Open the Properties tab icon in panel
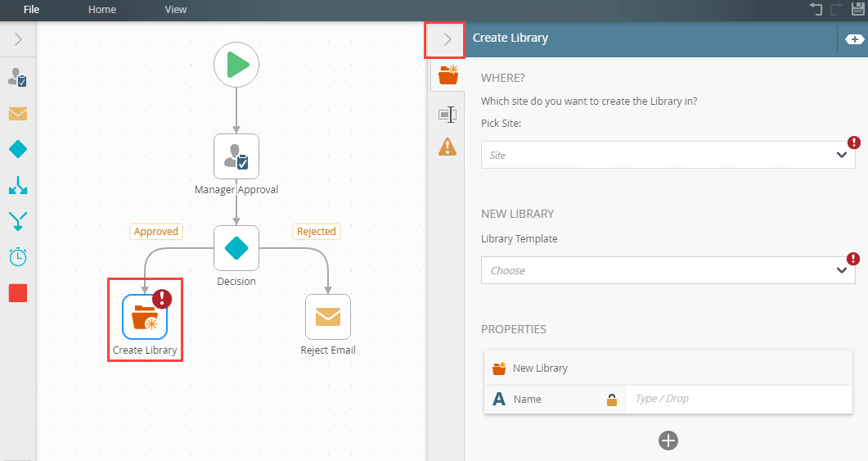868x461 pixels. (447, 115)
